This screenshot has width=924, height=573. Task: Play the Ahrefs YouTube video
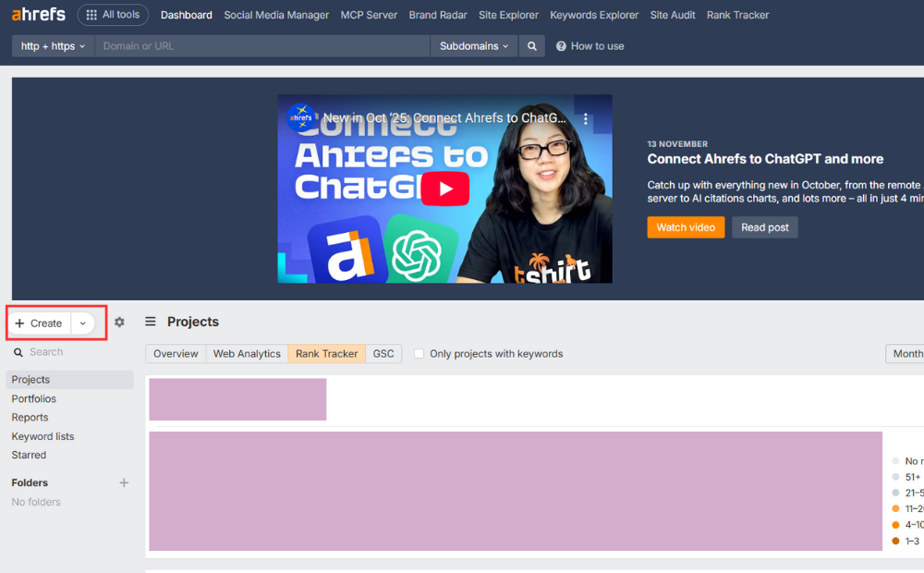444,189
